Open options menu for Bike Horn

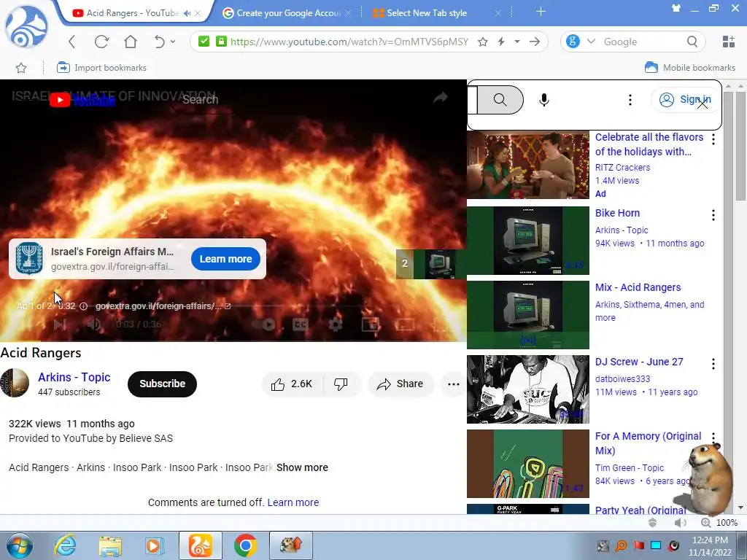coord(713,215)
